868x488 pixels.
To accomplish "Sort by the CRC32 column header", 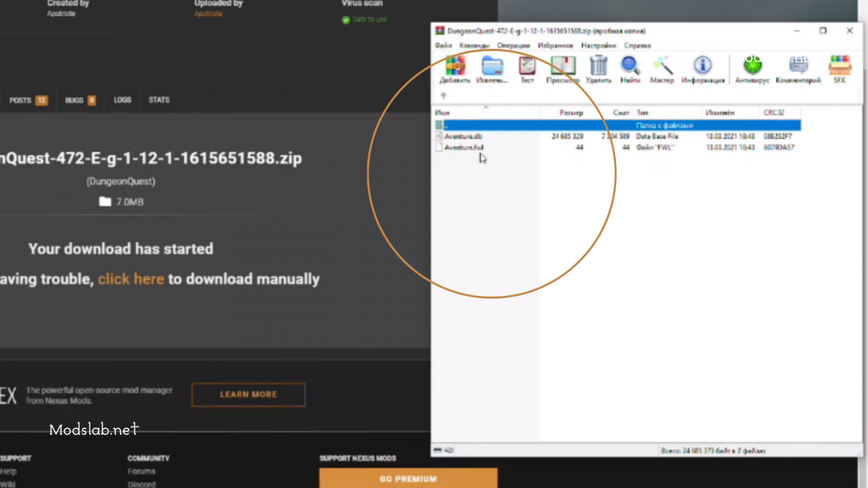I will tap(774, 112).
